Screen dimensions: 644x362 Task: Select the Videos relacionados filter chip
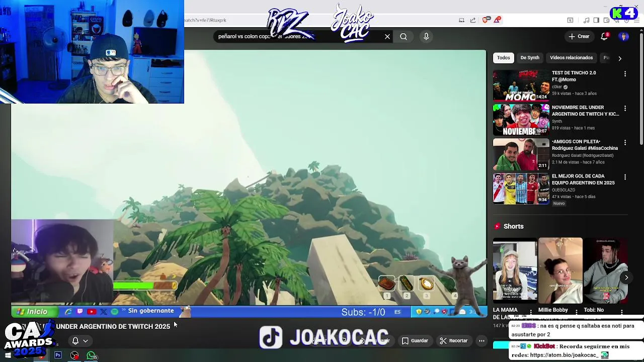pos(571,58)
